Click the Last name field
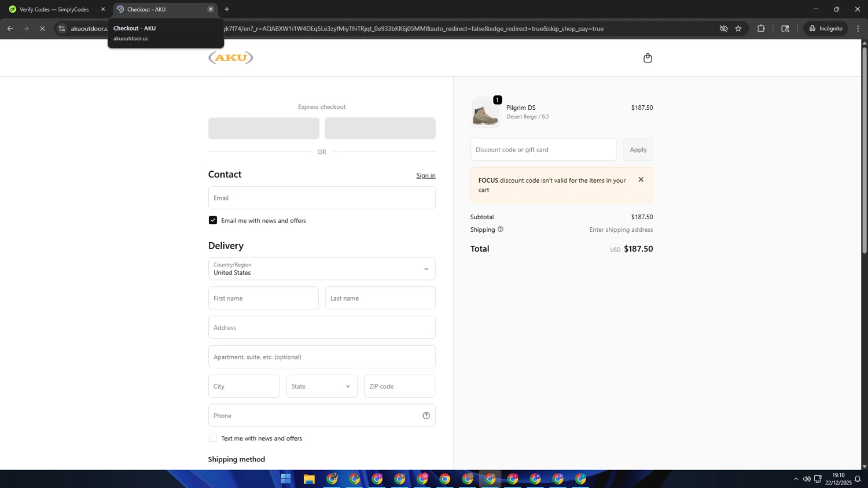This screenshot has width=868, height=488. 380,298
